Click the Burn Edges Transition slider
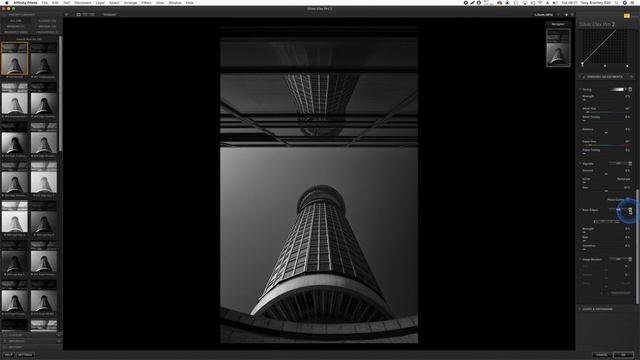Viewport: 640px width, 360px height. pos(606,249)
